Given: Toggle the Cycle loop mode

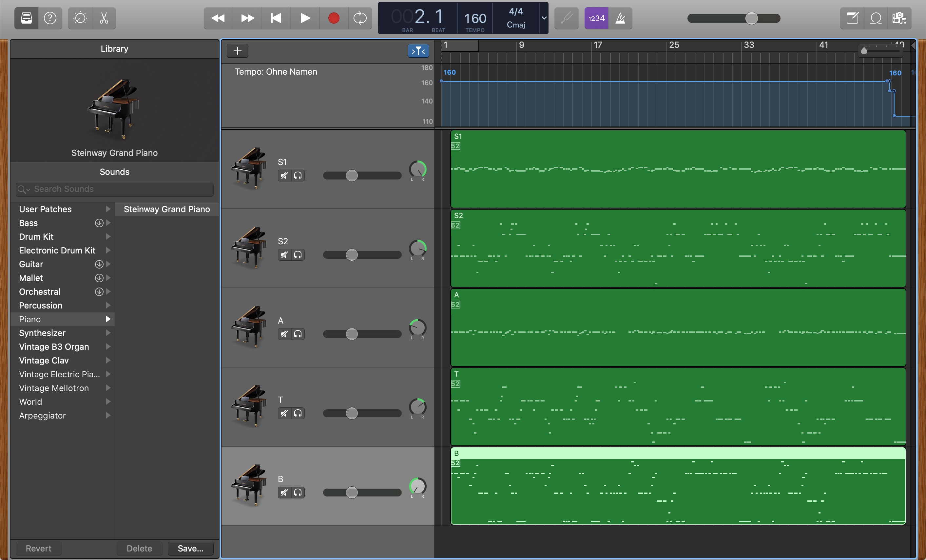Looking at the screenshot, I should pos(360,18).
